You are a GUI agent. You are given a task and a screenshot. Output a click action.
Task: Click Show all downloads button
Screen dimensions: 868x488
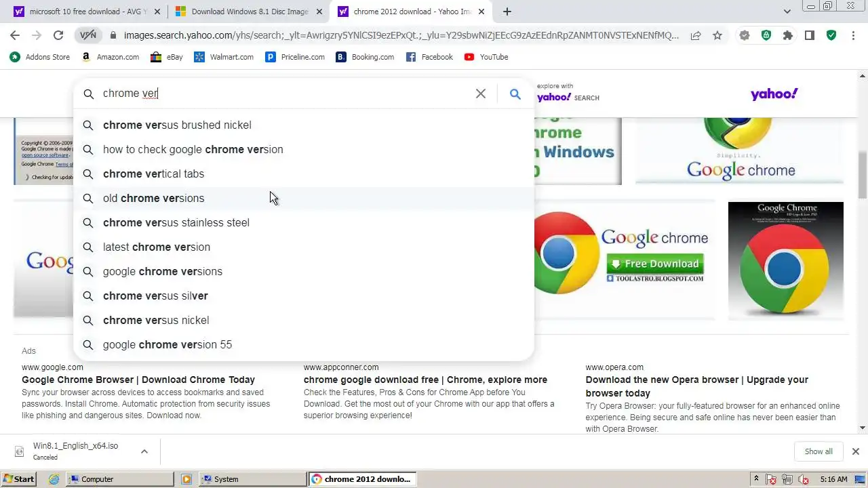818,451
